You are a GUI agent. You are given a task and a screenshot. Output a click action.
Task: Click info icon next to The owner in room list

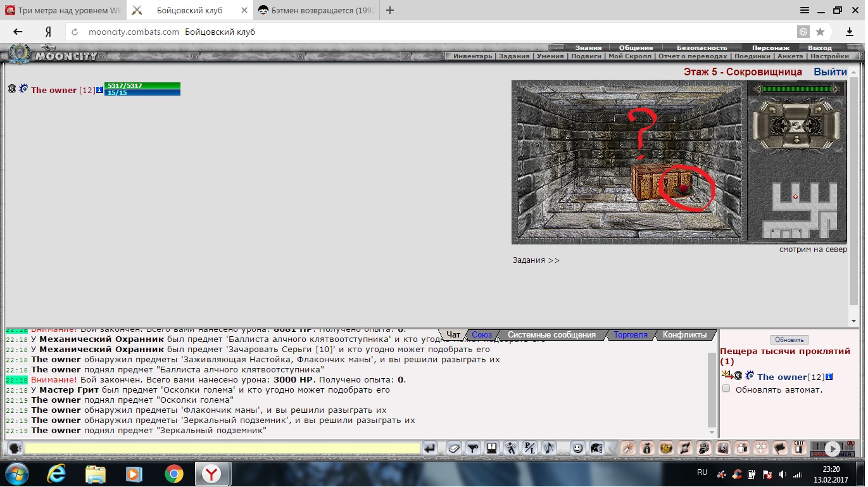point(829,377)
